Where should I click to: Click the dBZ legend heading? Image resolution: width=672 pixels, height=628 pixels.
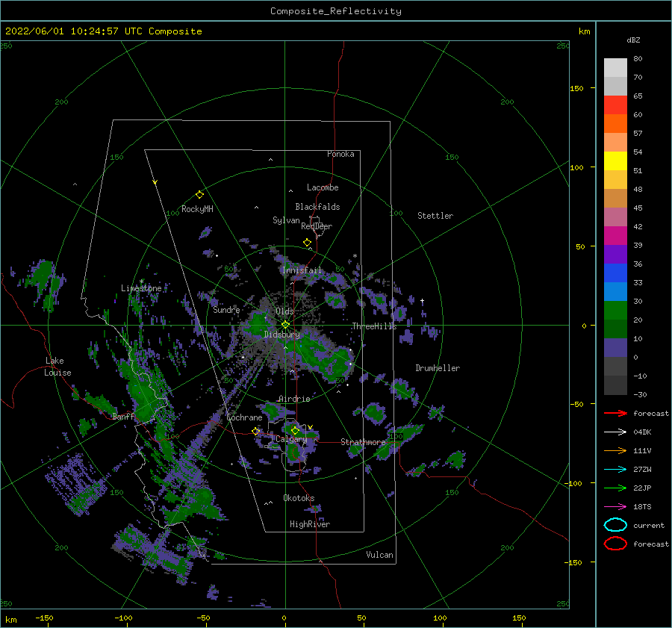pos(633,40)
